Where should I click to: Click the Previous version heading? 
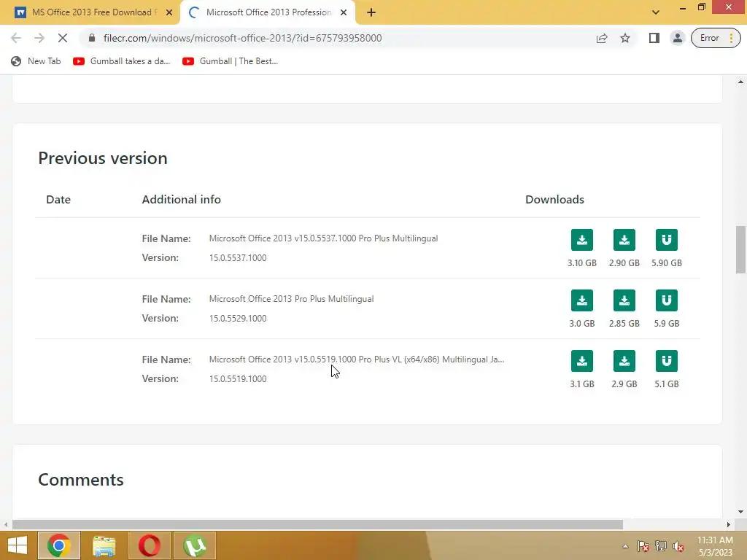click(103, 158)
